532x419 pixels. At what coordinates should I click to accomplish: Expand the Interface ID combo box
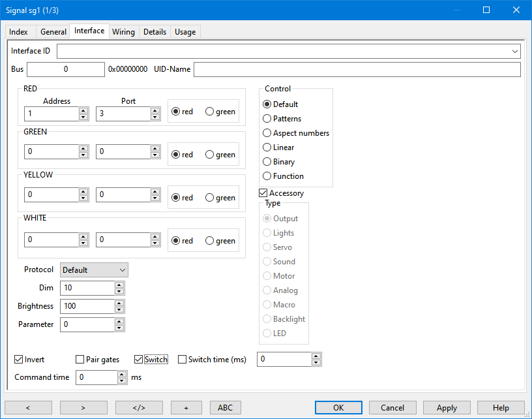[x=515, y=51]
